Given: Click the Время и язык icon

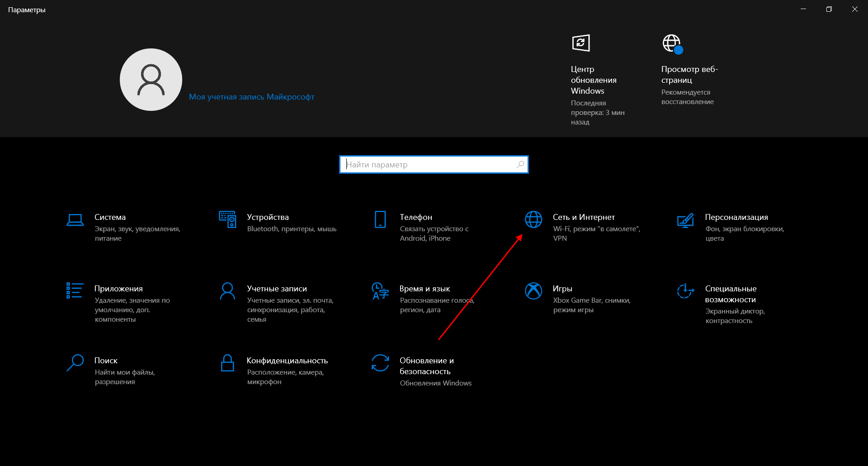Looking at the screenshot, I should [380, 291].
